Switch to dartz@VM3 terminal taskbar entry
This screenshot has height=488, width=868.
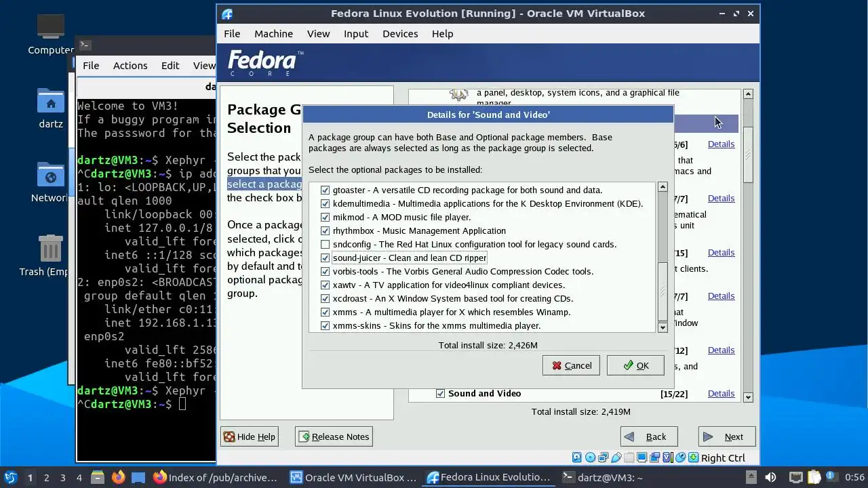point(602,477)
